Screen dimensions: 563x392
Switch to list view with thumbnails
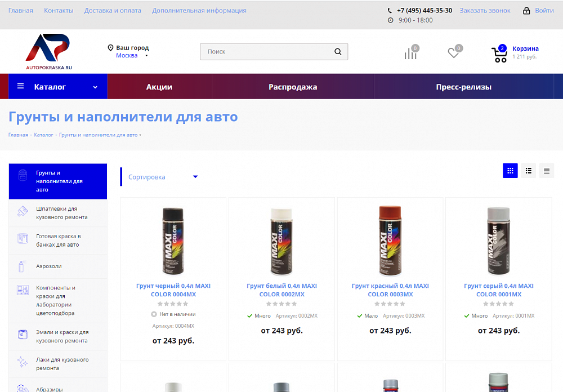[529, 171]
